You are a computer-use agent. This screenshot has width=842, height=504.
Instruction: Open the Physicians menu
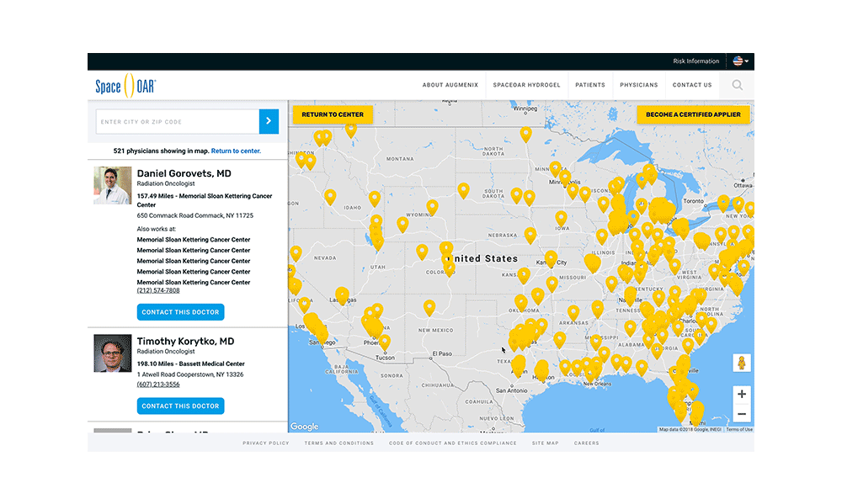click(x=638, y=85)
